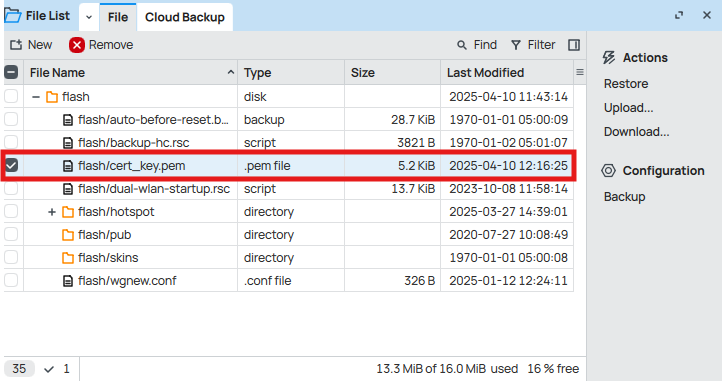Toggle the side panel layout icon

[x=574, y=45]
